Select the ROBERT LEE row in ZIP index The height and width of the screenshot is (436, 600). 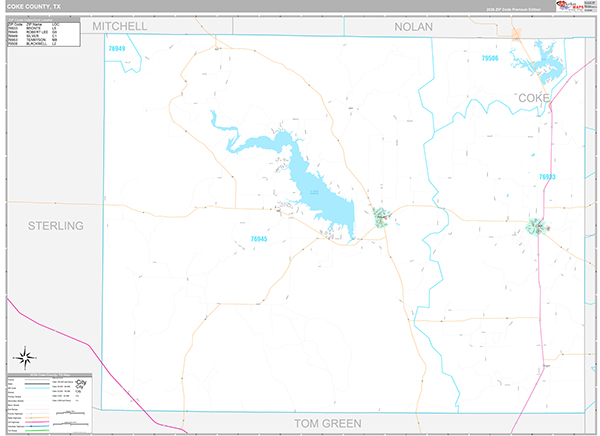point(33,32)
